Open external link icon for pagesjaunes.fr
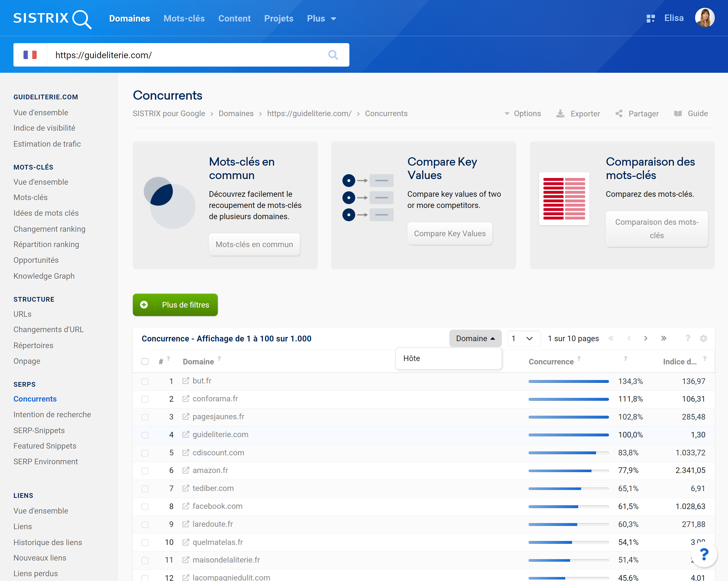 [x=186, y=417]
